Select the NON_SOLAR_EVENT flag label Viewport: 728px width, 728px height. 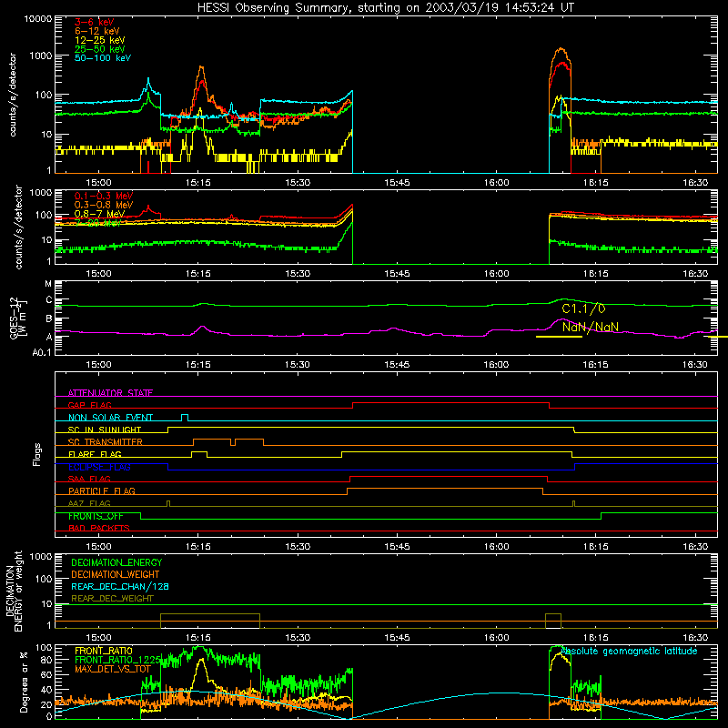(x=110, y=418)
